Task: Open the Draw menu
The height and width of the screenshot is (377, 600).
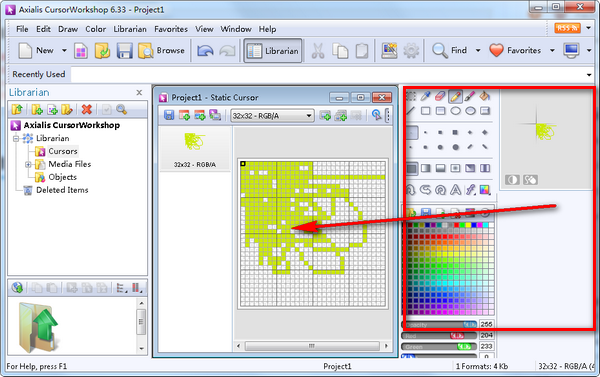Action: coord(68,29)
